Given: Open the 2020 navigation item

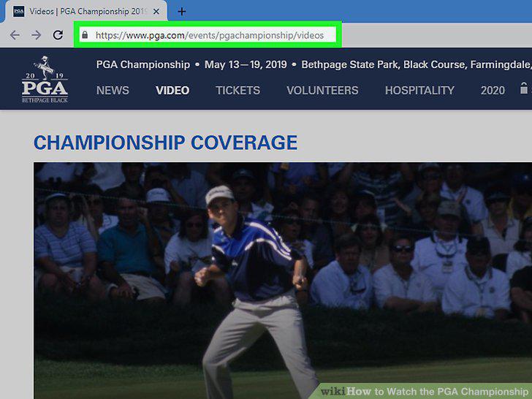Looking at the screenshot, I should [493, 91].
